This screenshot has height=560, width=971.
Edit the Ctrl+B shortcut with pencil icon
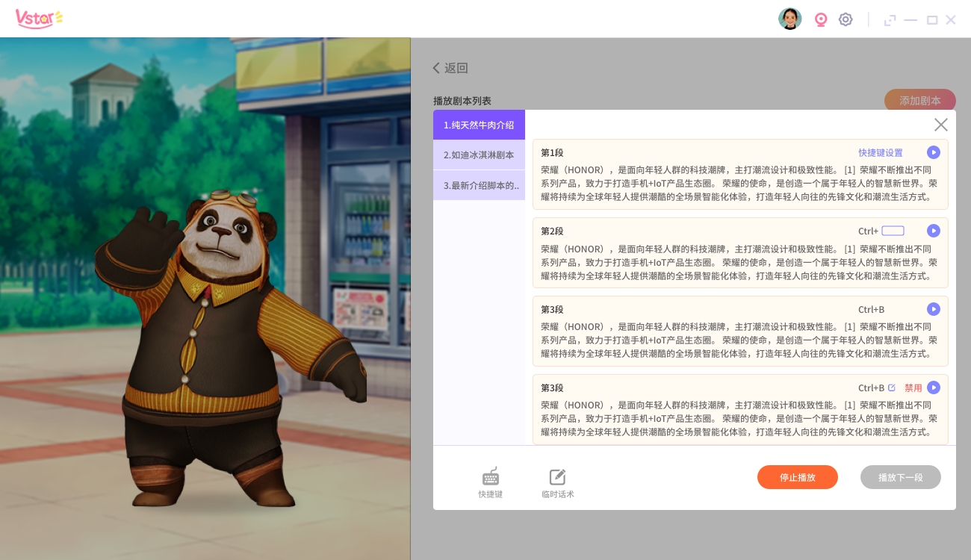(891, 388)
